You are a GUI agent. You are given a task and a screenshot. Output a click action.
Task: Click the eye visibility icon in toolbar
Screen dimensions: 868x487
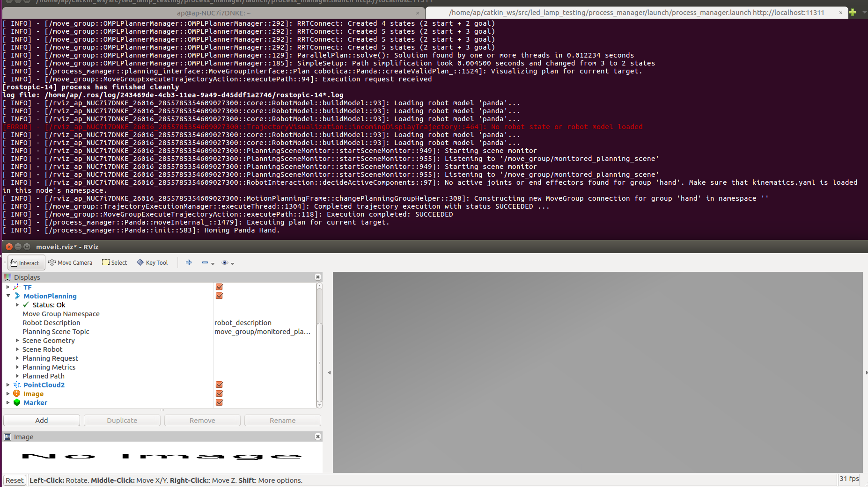click(225, 263)
